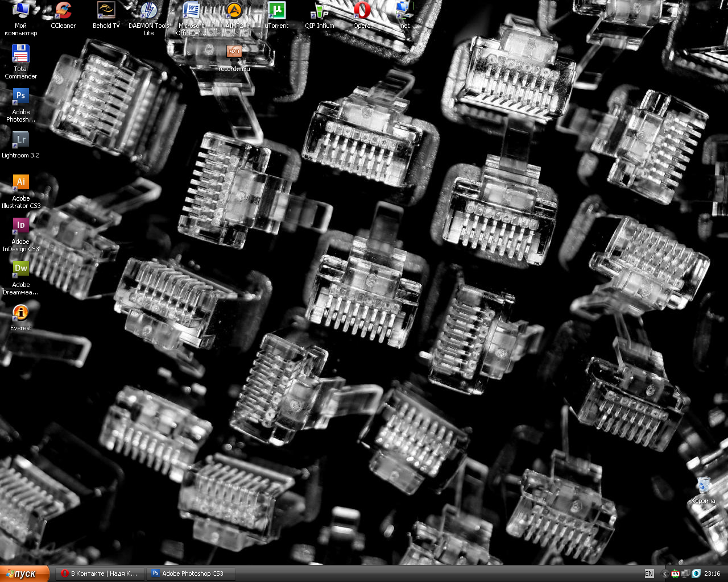Open the пуск Start menu

pos(24,573)
